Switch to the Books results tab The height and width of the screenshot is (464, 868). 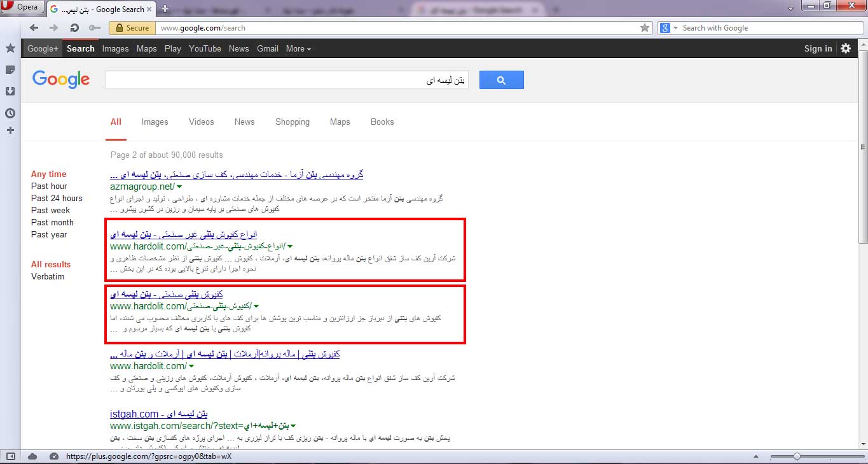[382, 122]
